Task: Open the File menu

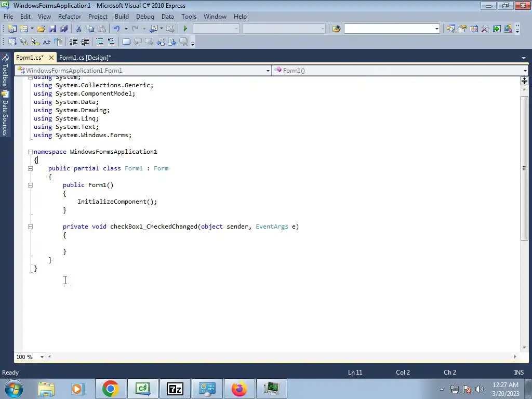Action: point(8,17)
